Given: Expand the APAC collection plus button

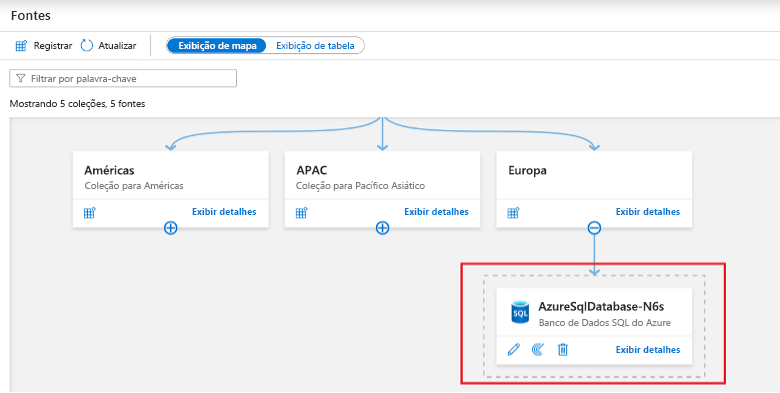Looking at the screenshot, I should 382,228.
